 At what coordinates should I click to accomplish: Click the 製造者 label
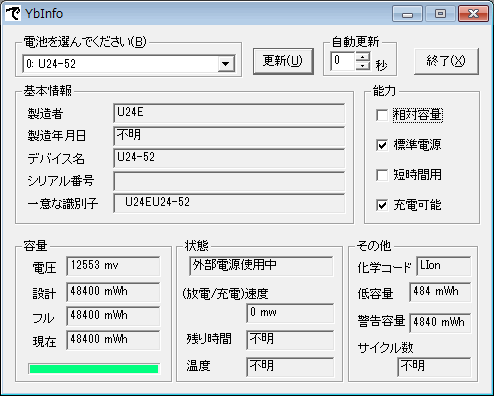[x=45, y=114]
